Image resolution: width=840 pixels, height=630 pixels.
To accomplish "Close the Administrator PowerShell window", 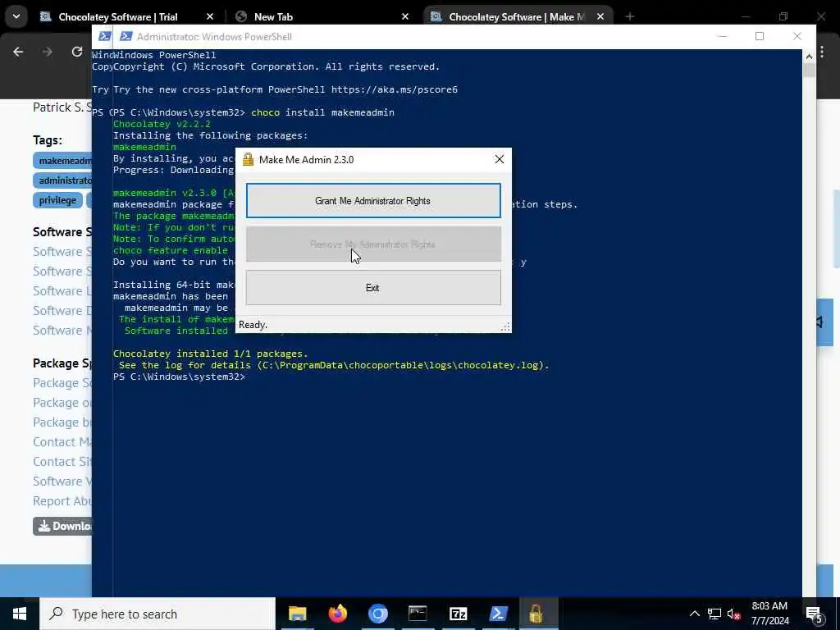I will tap(797, 36).
